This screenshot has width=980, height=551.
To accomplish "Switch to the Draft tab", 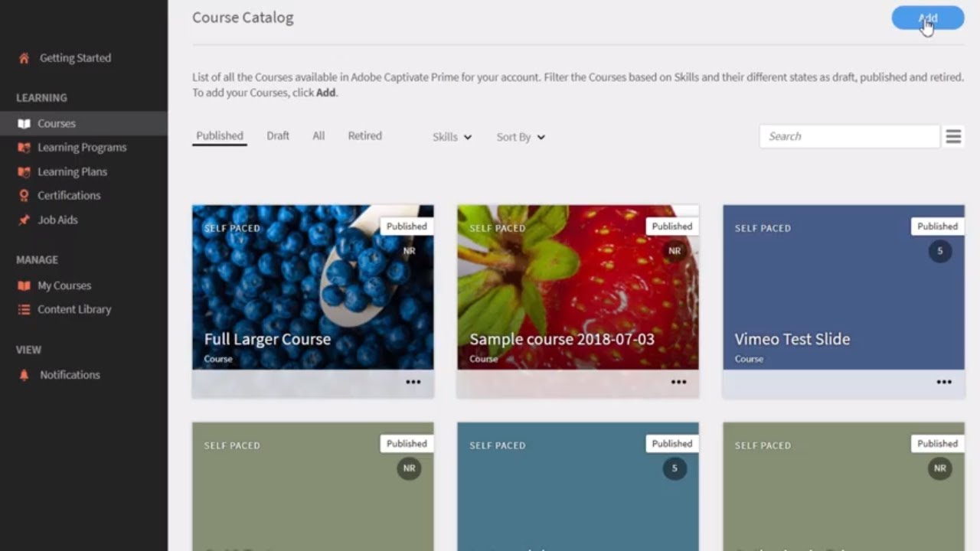I will [278, 136].
